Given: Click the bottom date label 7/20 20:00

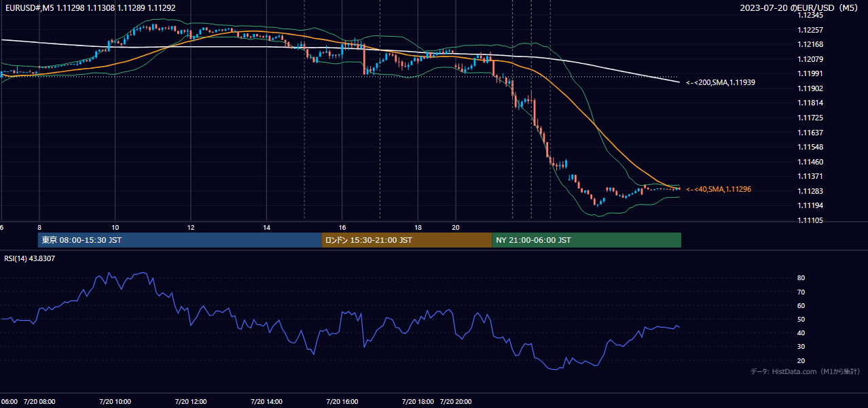Looking at the screenshot, I should [456, 402].
